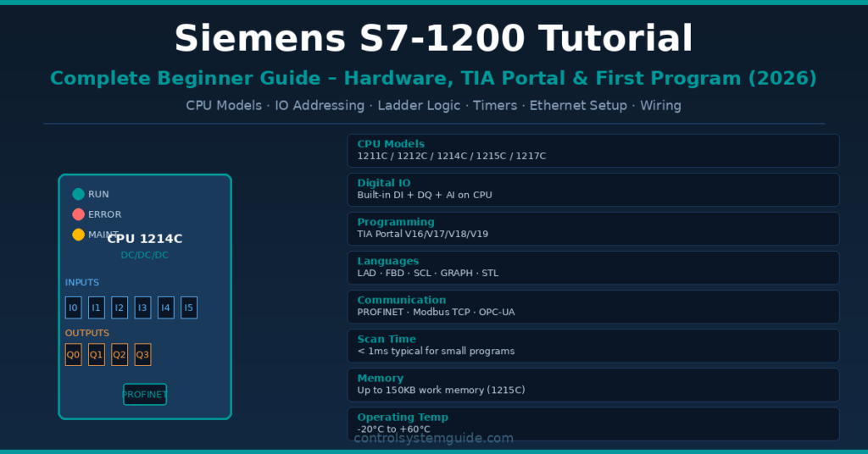Select output terminal Q3
Image resolution: width=868 pixels, height=454 pixels.
(x=142, y=355)
